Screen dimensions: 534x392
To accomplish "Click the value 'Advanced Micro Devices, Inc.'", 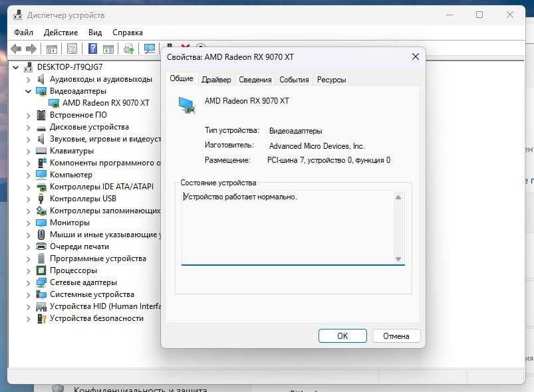I will tap(317, 146).
